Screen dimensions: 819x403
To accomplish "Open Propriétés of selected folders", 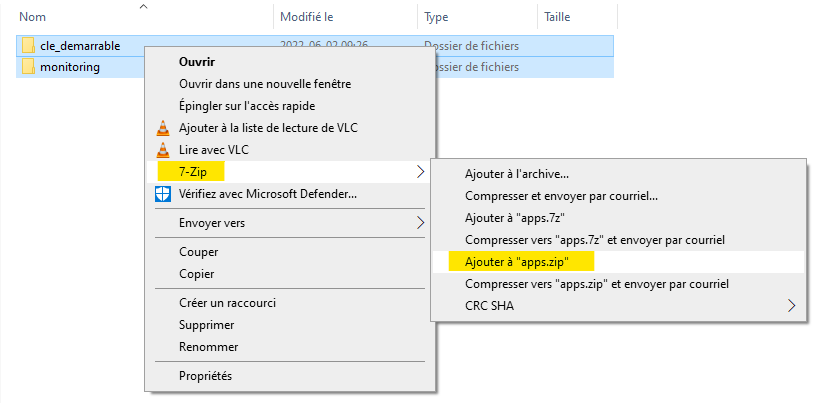I will (205, 376).
